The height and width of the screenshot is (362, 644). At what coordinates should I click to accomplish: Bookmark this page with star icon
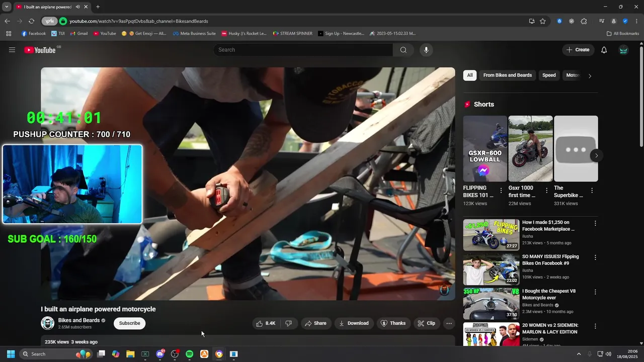point(543,21)
